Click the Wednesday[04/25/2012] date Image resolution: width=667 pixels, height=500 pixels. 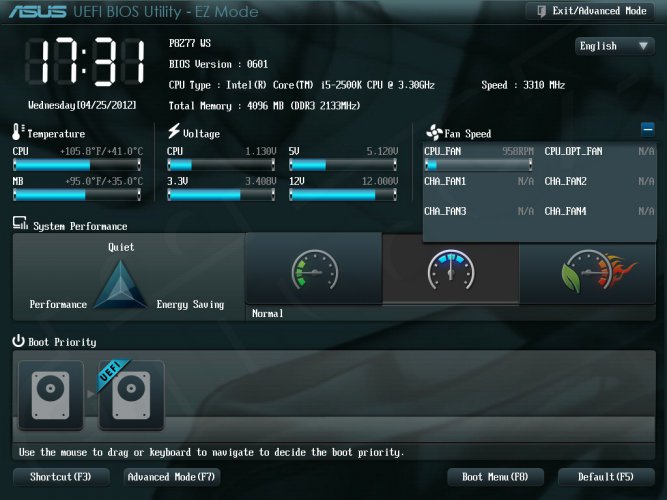pos(83,105)
